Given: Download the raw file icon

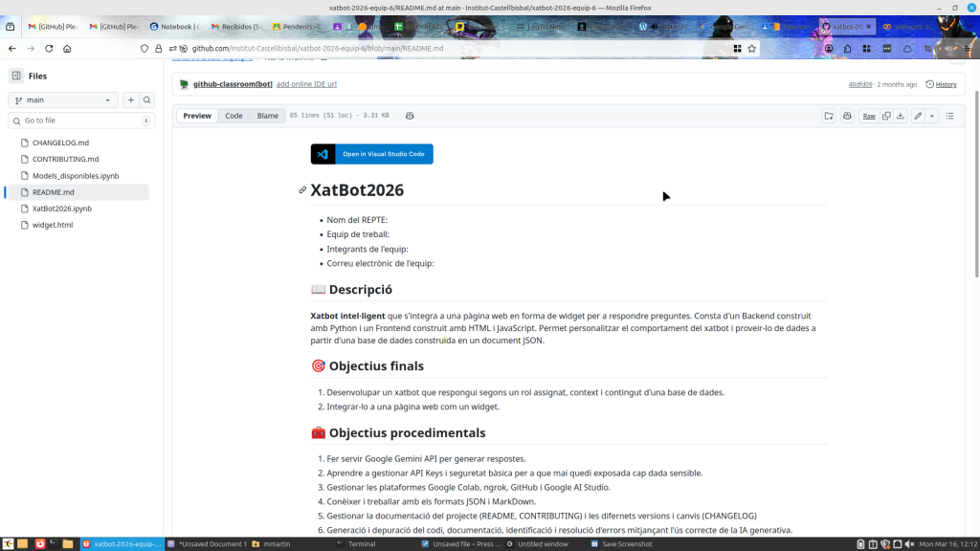Looking at the screenshot, I should point(901,116).
